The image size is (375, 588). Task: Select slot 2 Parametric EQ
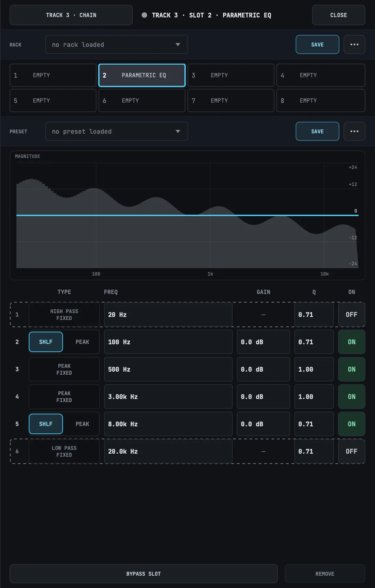coord(142,75)
